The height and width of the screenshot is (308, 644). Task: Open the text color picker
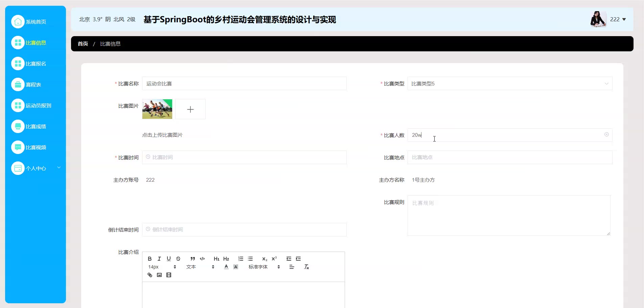(226, 267)
